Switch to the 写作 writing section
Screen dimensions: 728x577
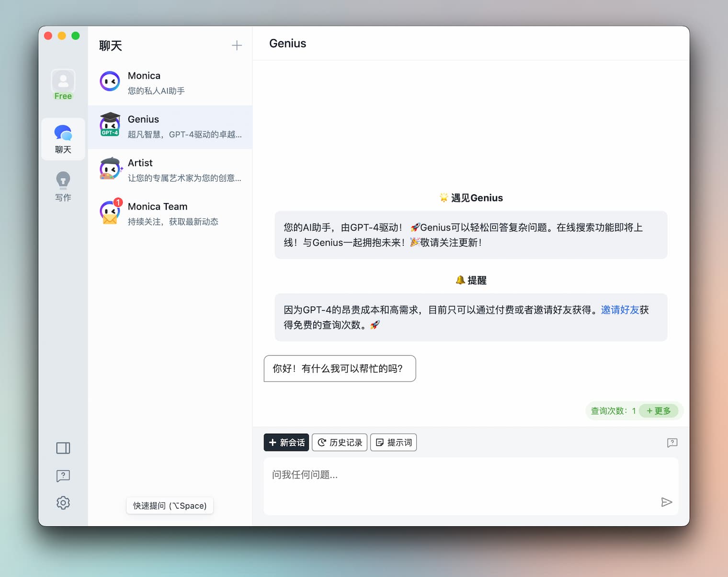(63, 187)
